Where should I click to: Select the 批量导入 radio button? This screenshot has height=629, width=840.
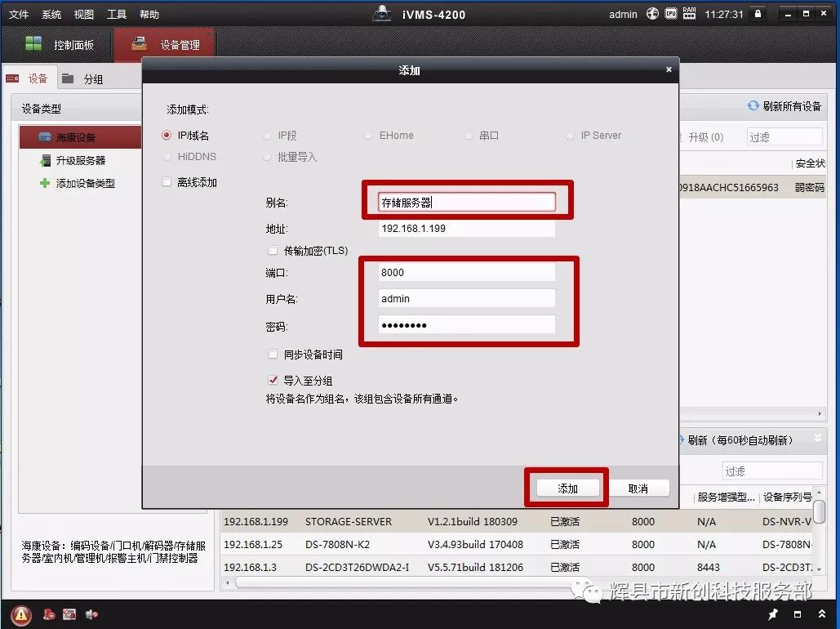pos(267,157)
